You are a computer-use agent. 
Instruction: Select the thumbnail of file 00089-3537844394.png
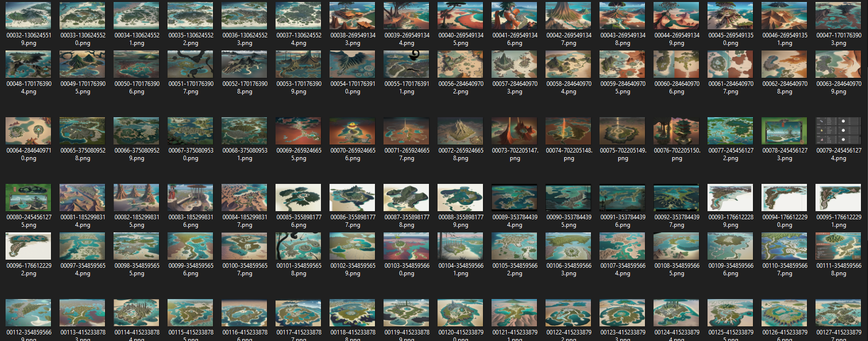(514, 197)
